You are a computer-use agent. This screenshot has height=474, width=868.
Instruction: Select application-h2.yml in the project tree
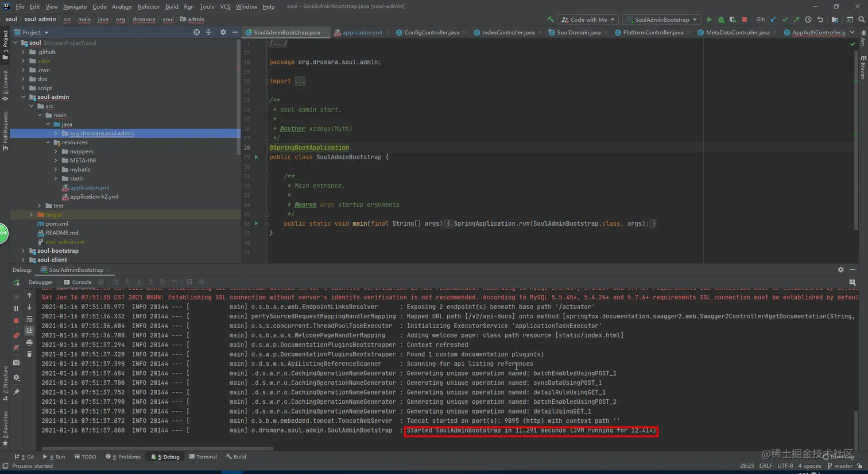[x=94, y=196]
